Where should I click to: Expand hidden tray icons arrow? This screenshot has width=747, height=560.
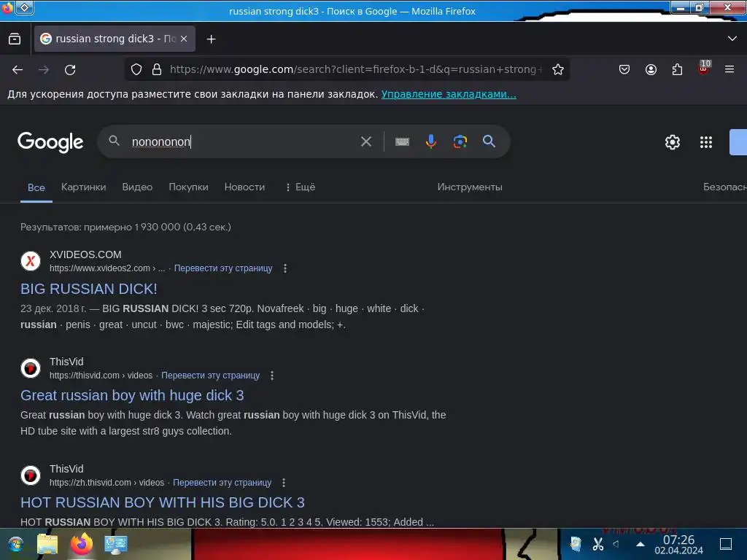(640, 544)
